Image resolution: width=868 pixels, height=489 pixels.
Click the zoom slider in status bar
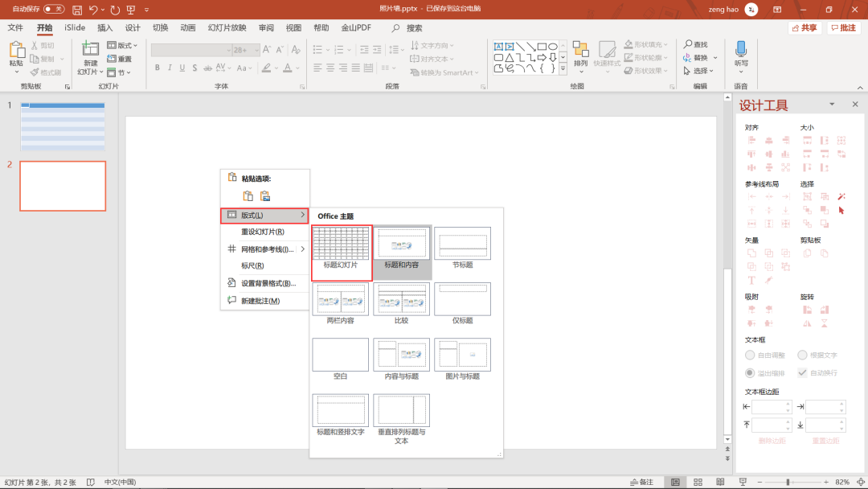(x=788, y=482)
